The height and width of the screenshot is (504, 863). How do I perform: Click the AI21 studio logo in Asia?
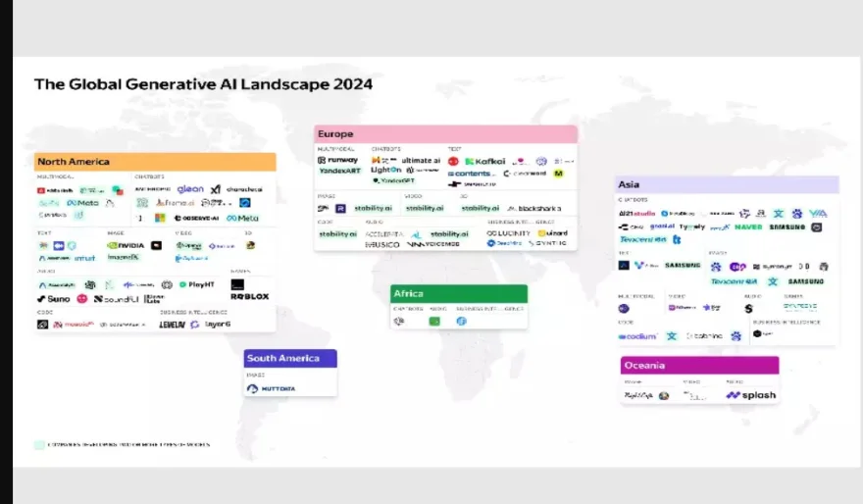[636, 214]
